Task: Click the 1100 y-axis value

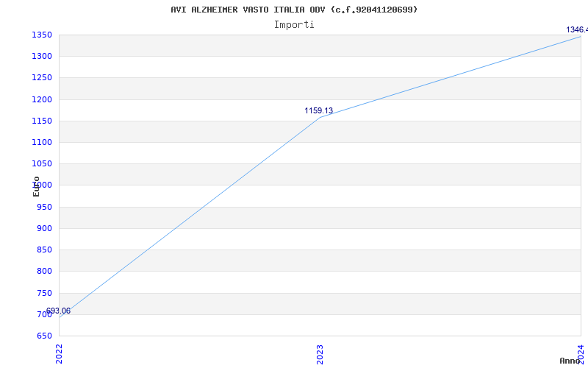Action: 42,142
